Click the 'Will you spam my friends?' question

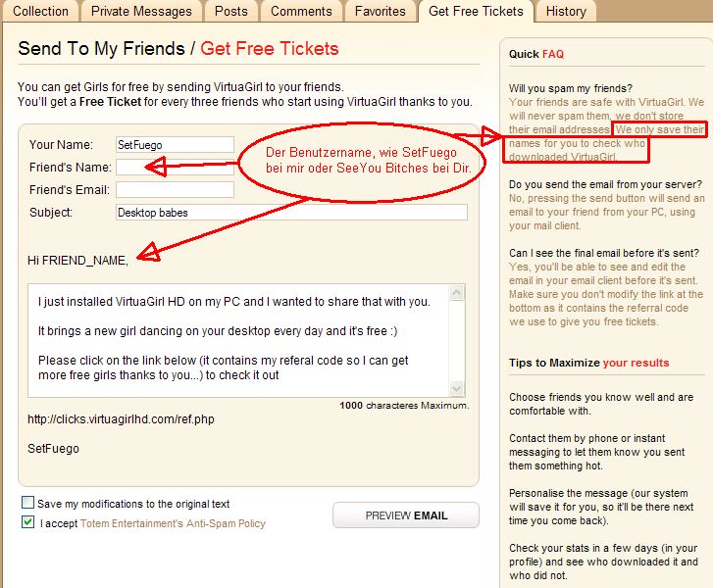571,88
